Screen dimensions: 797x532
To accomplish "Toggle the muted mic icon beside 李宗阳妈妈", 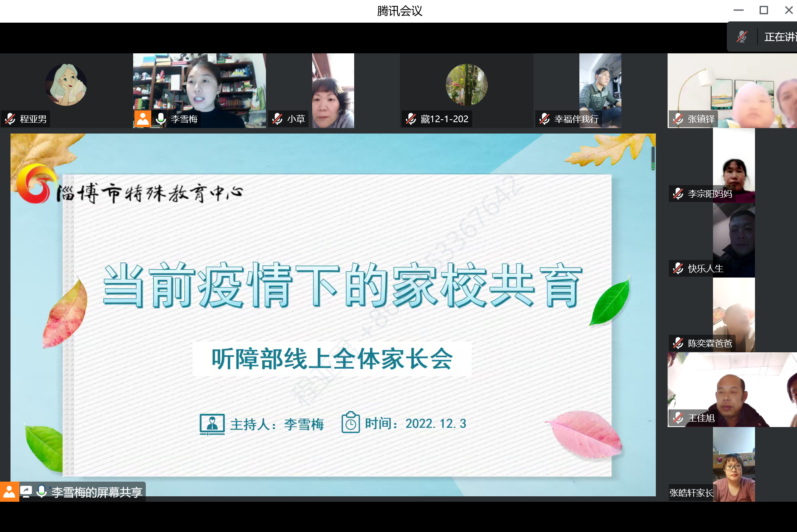I will coord(678,194).
